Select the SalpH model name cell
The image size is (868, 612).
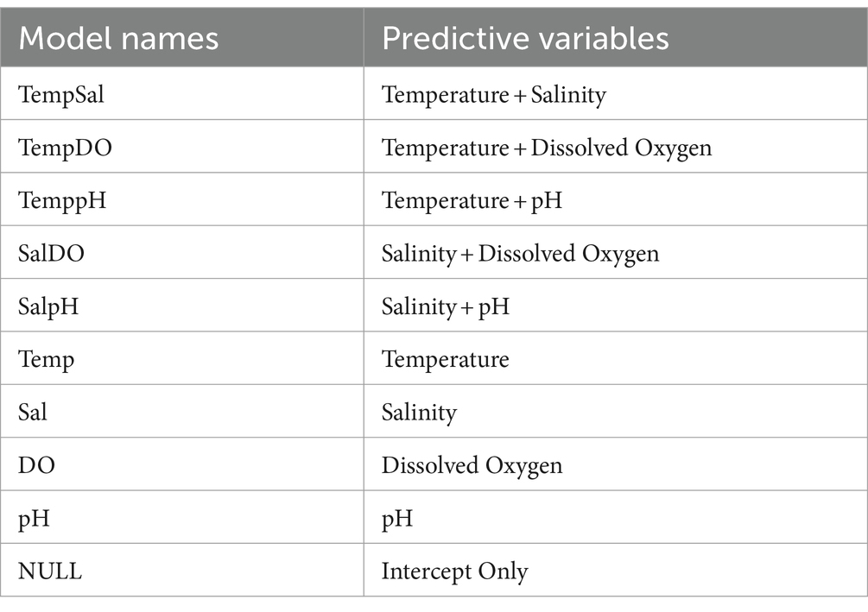pos(182,306)
